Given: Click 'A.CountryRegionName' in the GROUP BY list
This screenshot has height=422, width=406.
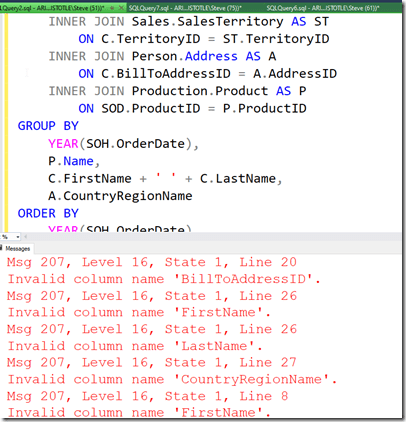Looking at the screenshot, I should coord(120,196).
